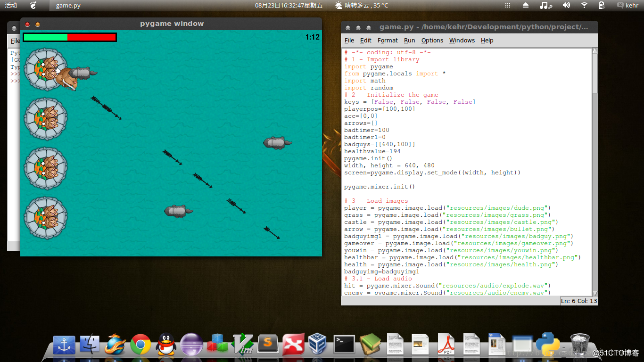Launch Firefox from the dock
Screen dimensions: 644x362
[x=115, y=345]
